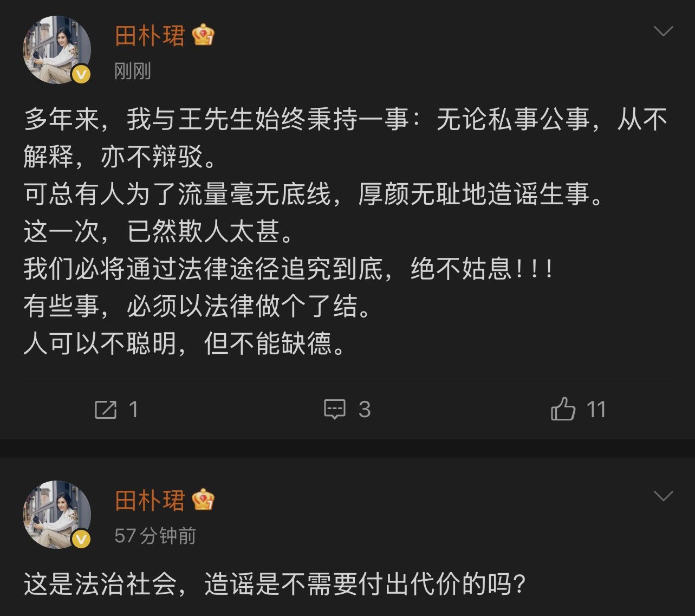Open the post reading 这是法治社会

[275, 585]
